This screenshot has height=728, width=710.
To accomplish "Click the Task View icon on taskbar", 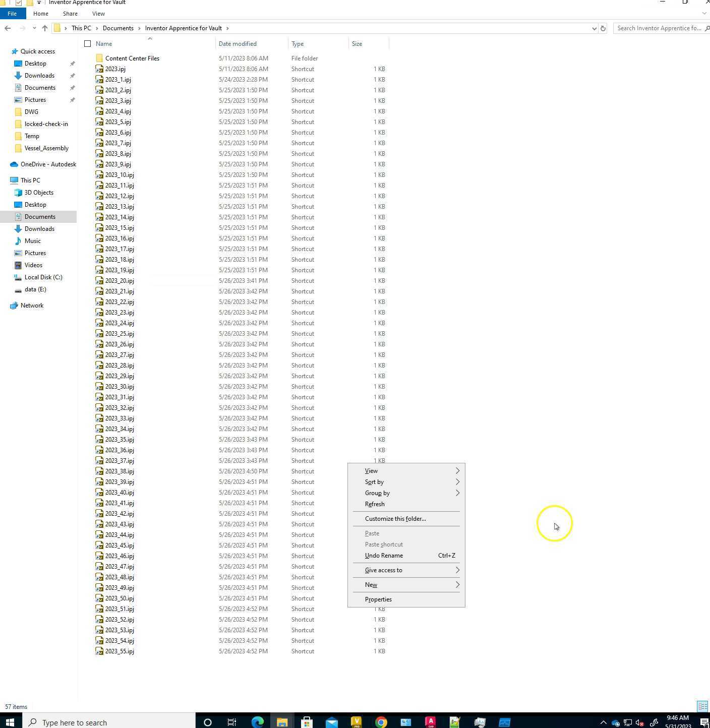I will pos(231,722).
